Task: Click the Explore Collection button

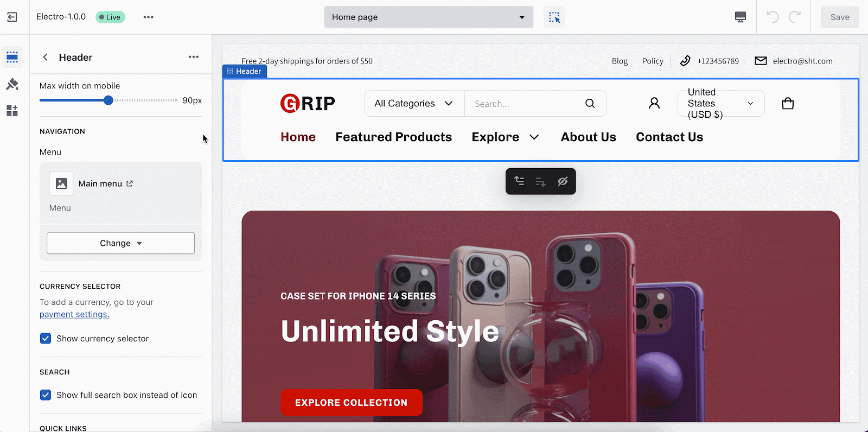Action: tap(351, 403)
